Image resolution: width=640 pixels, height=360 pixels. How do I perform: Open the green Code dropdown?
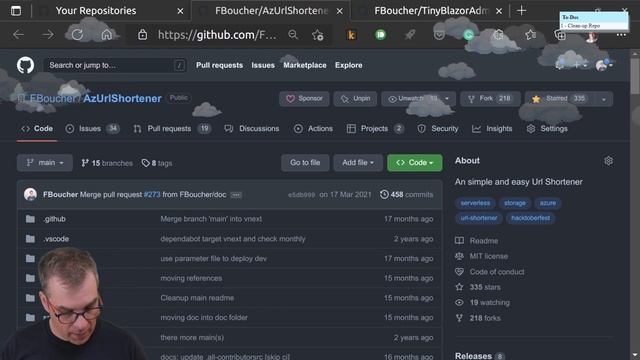(415, 162)
